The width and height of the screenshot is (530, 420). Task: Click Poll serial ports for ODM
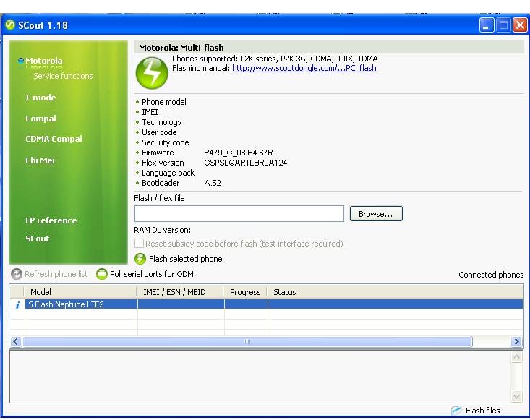pos(152,274)
